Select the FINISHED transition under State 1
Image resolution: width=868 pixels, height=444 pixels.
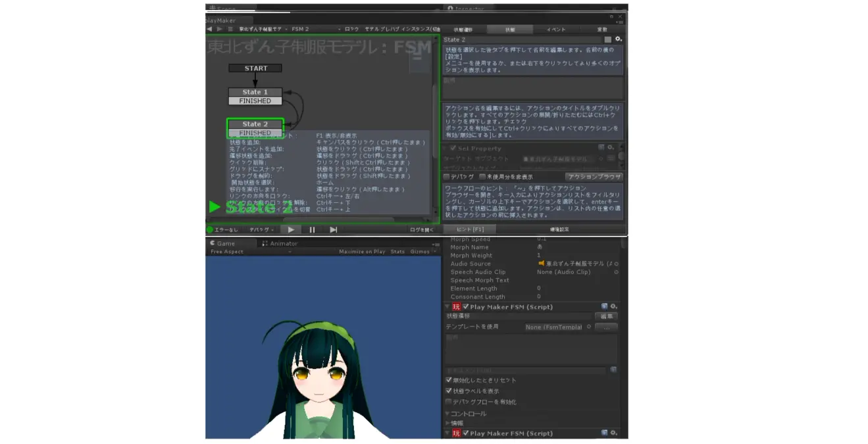tap(255, 101)
